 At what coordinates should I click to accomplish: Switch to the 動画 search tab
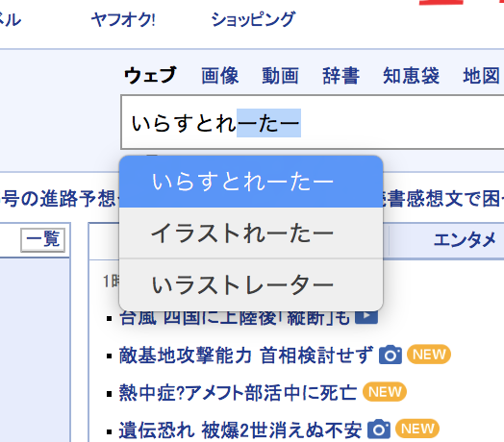click(280, 76)
